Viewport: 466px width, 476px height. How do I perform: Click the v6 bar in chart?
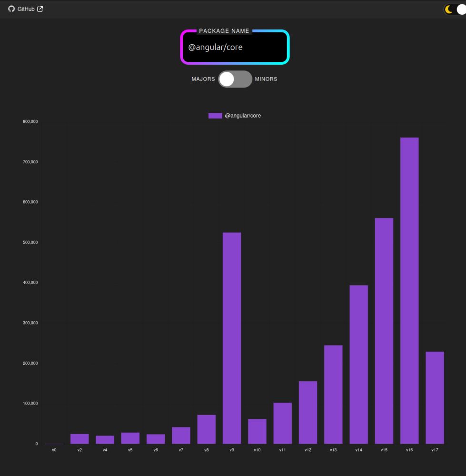click(x=156, y=439)
